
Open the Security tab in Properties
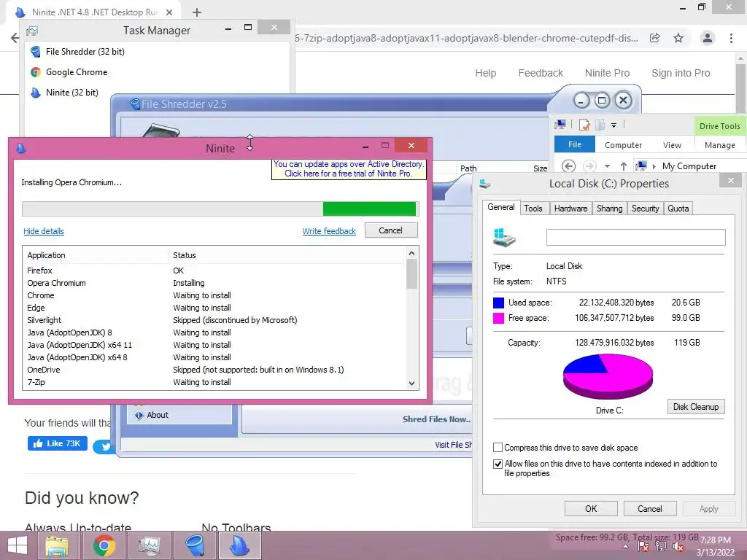pyautogui.click(x=646, y=209)
